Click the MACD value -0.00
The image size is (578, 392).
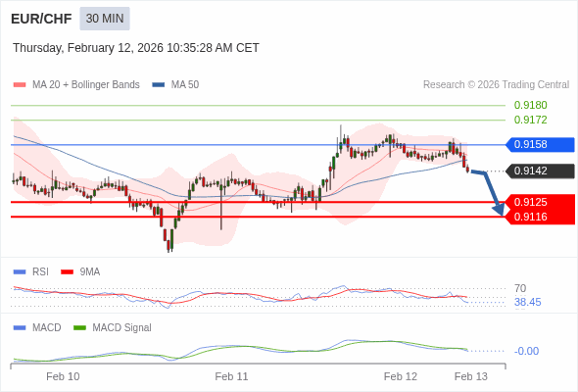(x=526, y=351)
